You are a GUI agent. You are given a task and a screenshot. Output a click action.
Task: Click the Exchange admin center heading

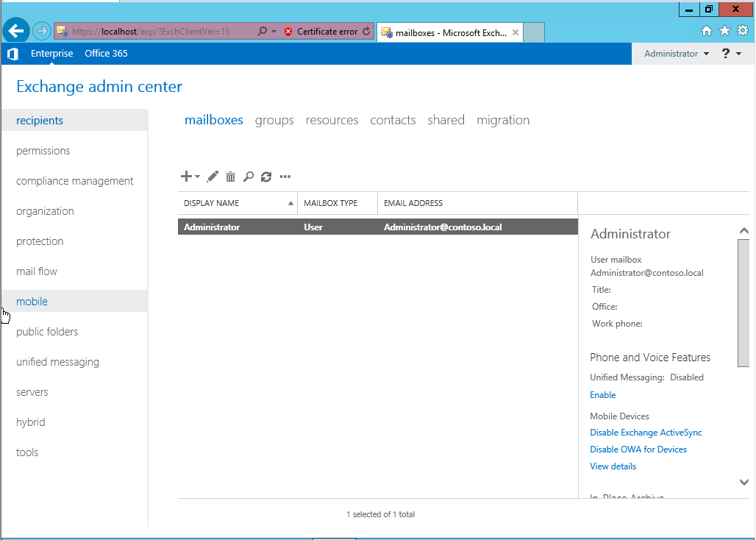(x=99, y=87)
